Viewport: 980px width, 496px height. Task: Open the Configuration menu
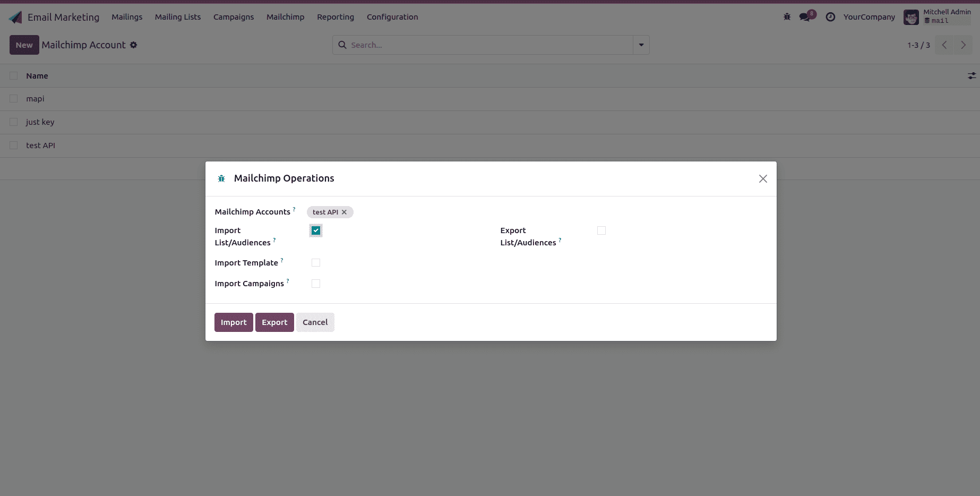coord(392,17)
